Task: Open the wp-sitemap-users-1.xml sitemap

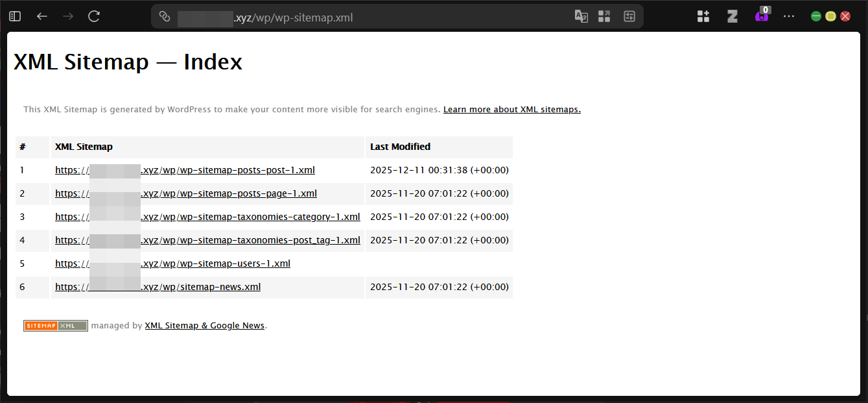Action: pos(172,263)
